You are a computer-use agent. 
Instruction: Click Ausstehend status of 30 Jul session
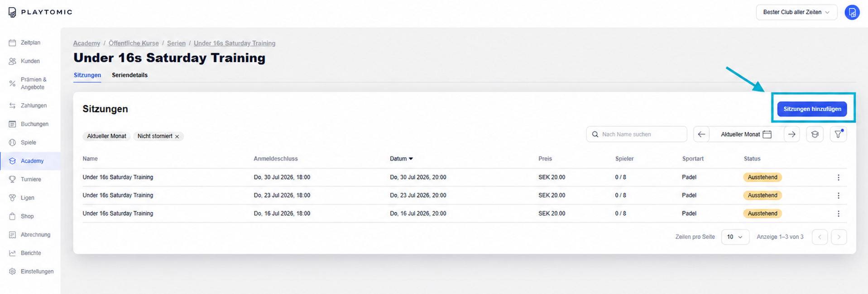tap(762, 177)
